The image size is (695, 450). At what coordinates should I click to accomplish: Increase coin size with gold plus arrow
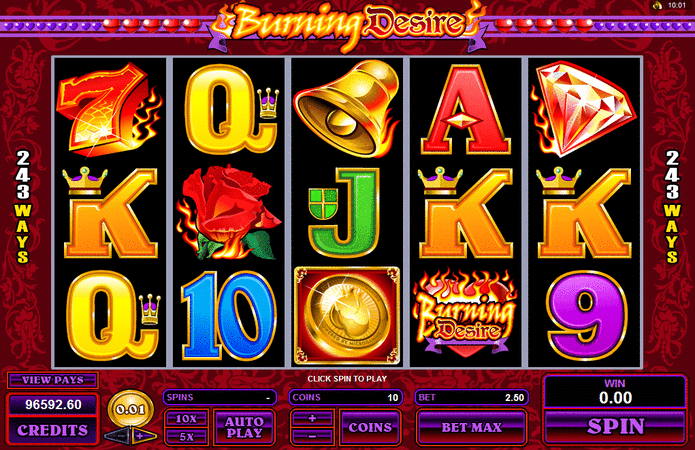[x=143, y=436]
